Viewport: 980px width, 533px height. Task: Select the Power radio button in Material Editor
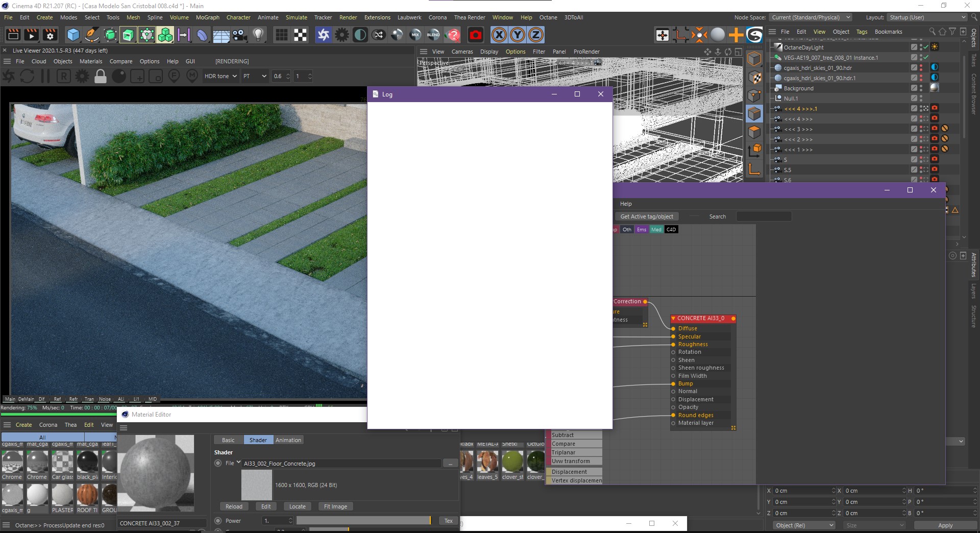(x=218, y=521)
